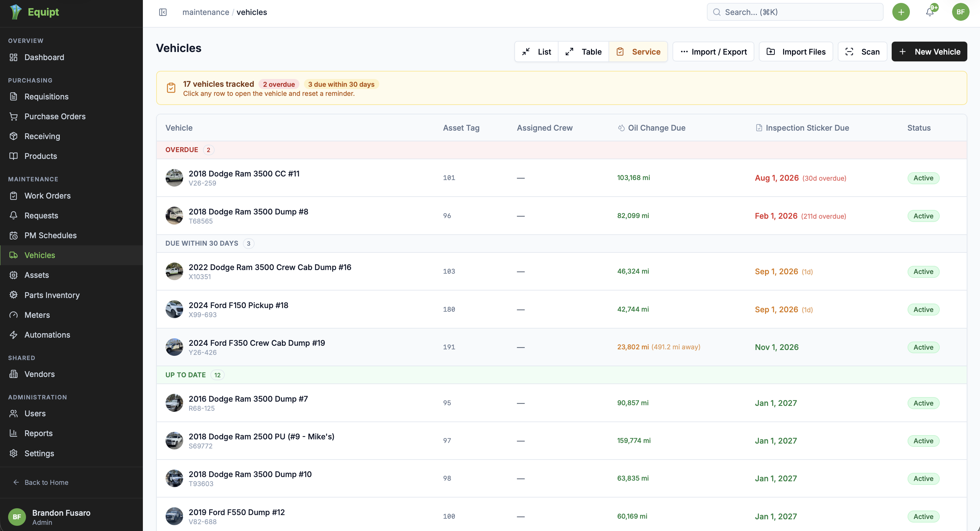Click the 2 overdue badge in banner
Viewport: 980px width, 531px height.
click(279, 84)
